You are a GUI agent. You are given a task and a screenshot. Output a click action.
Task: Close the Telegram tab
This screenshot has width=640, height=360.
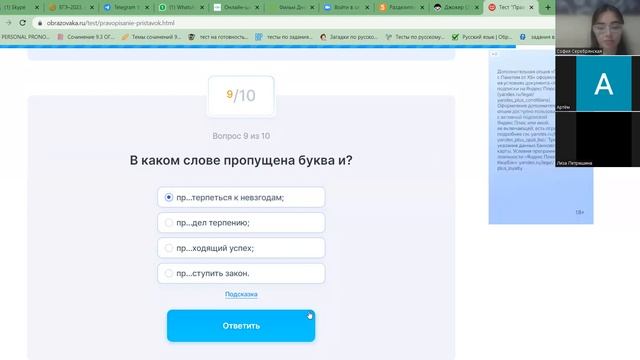click(x=147, y=7)
